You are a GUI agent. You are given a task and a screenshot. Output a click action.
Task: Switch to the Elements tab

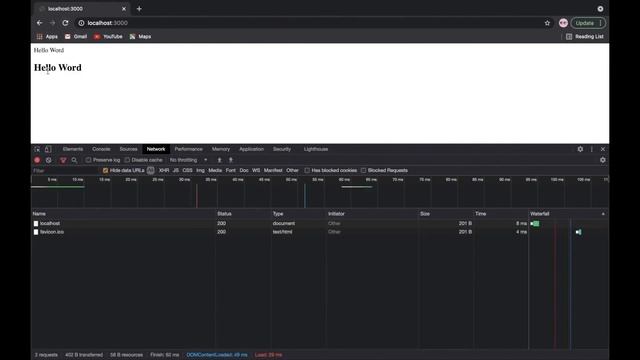pyautogui.click(x=73, y=149)
